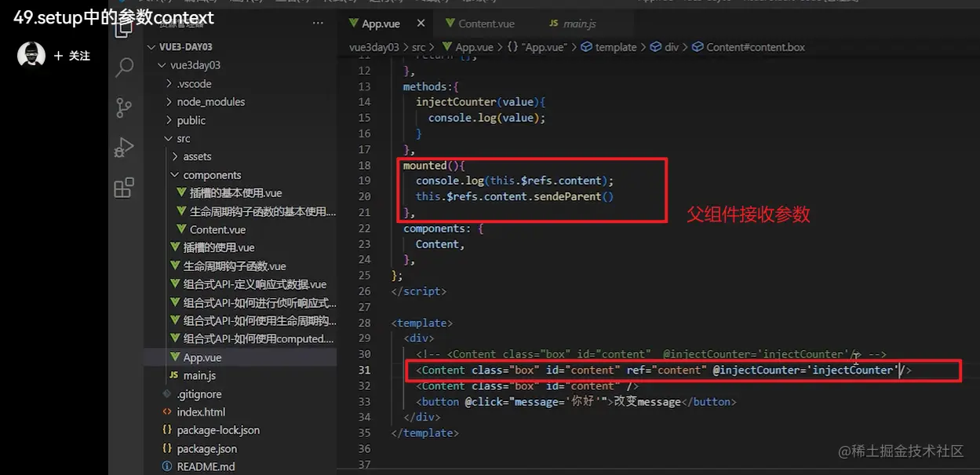Screen dimensions: 980x475
Task: Click vue3day03 in the breadcrumb path
Action: pyautogui.click(x=375, y=47)
